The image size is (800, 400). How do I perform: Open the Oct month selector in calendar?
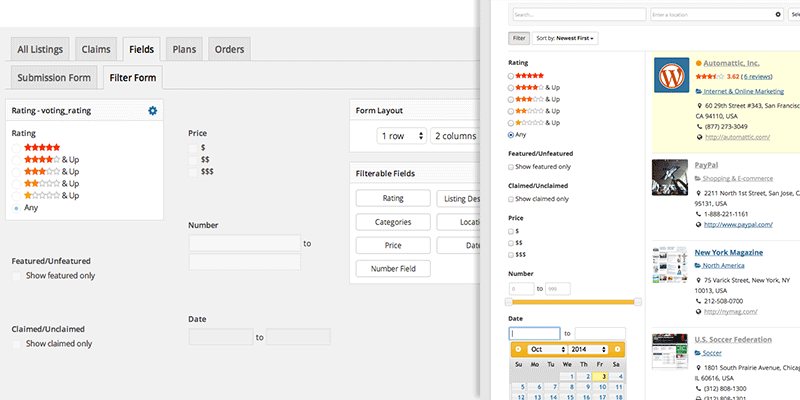point(548,349)
